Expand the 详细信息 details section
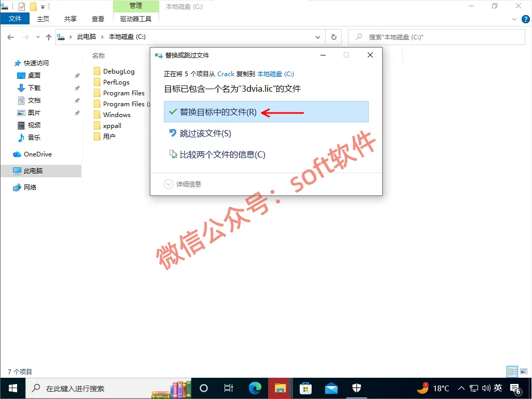Image resolution: width=532 pixels, height=399 pixels. 183,184
